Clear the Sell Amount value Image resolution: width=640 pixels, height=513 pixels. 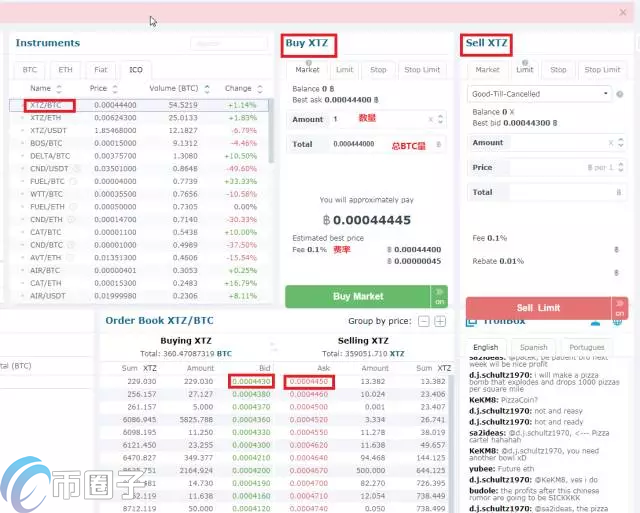coord(611,143)
